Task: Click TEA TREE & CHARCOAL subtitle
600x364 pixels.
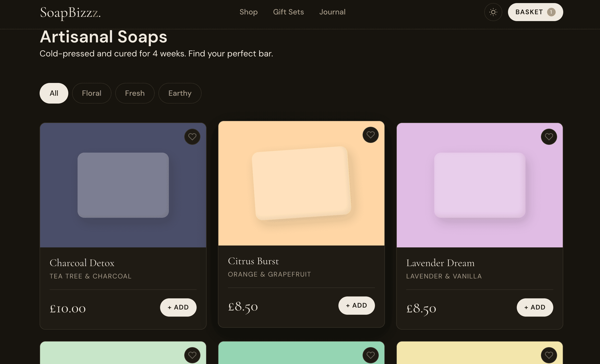Action: coord(91,276)
